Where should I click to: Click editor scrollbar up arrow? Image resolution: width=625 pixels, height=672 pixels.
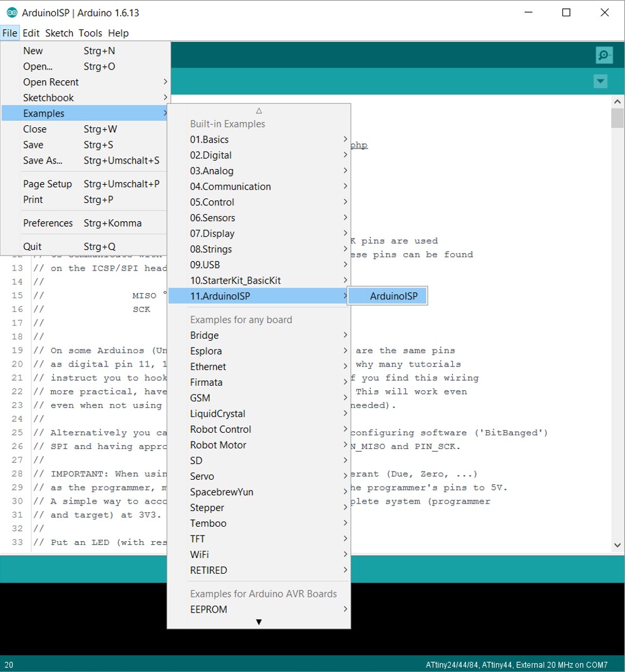[617, 101]
